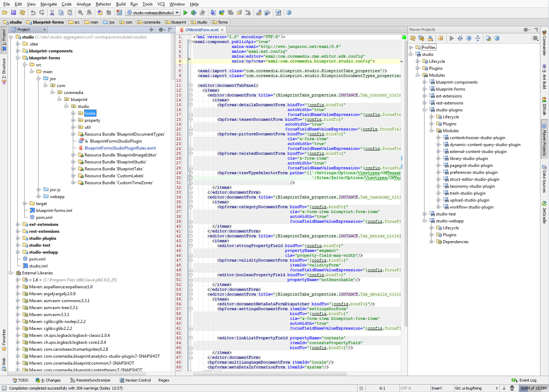Click the Cut scissors icon

[52, 13]
